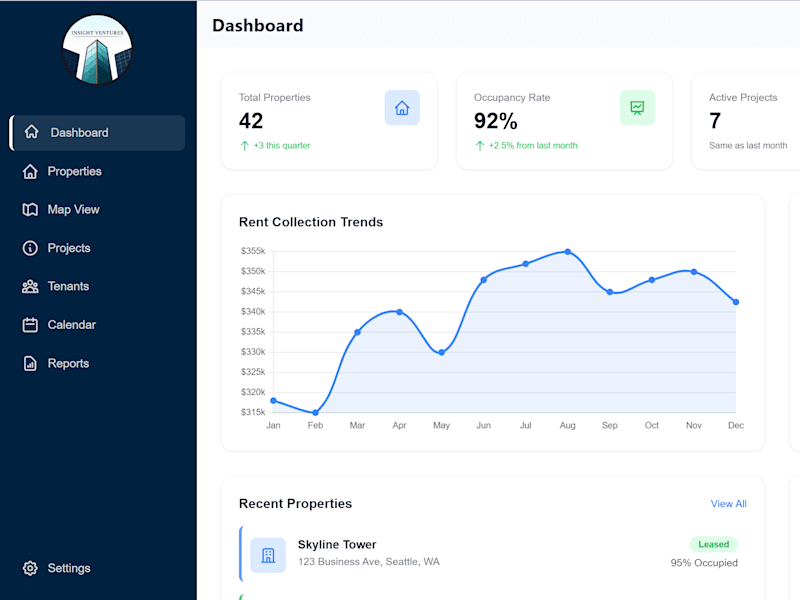This screenshot has height=600, width=800.
Task: Open the View All link in Recent Properties
Action: pos(729,504)
